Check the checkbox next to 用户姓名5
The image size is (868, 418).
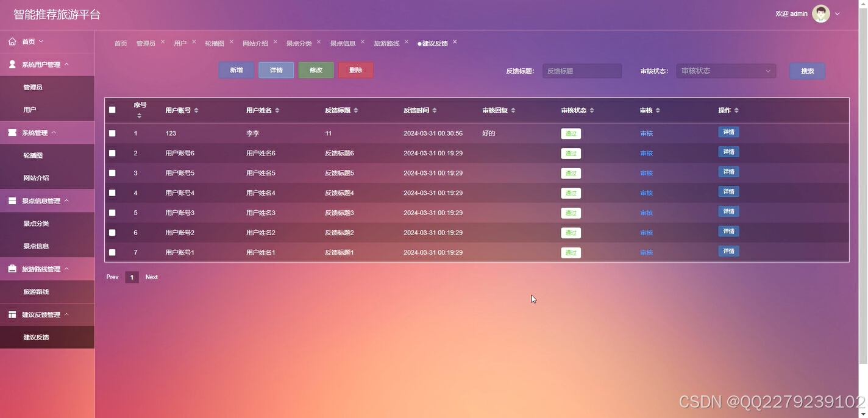coord(112,173)
